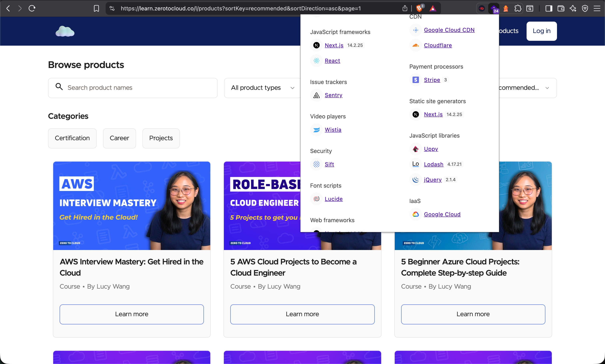Screen dimensions: 605x364
Task: Open Brave Rewards triangle icon
Action: point(433,9)
